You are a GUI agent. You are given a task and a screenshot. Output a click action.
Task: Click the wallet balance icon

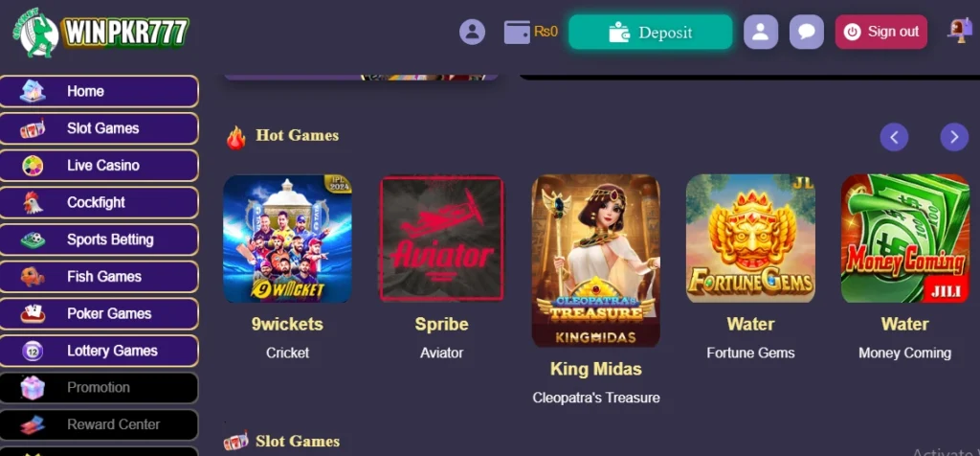click(x=517, y=32)
